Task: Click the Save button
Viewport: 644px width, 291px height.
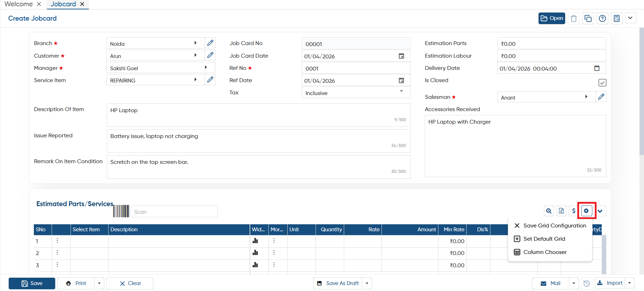Action: (32, 283)
